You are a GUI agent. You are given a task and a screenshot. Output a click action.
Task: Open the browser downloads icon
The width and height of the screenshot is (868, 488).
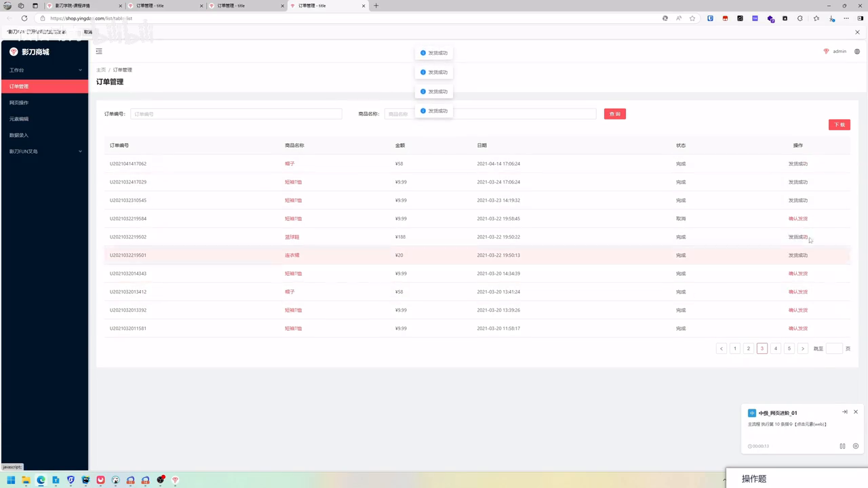pyautogui.click(x=831, y=18)
